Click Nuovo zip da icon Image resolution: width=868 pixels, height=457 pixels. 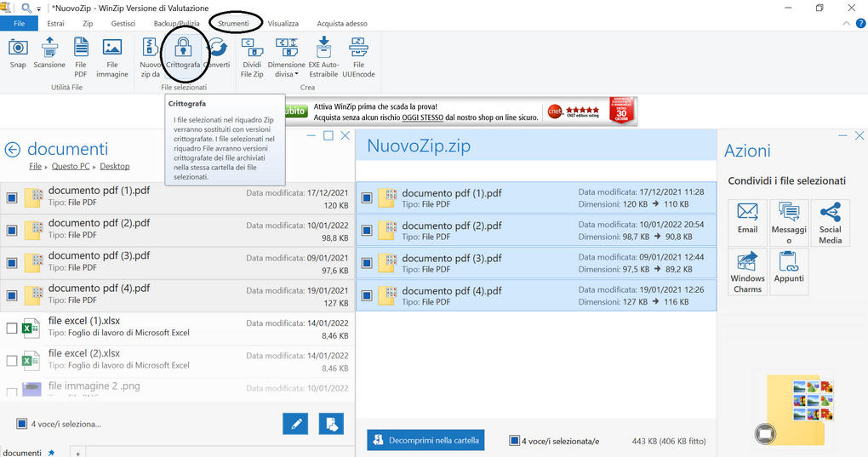tap(150, 57)
